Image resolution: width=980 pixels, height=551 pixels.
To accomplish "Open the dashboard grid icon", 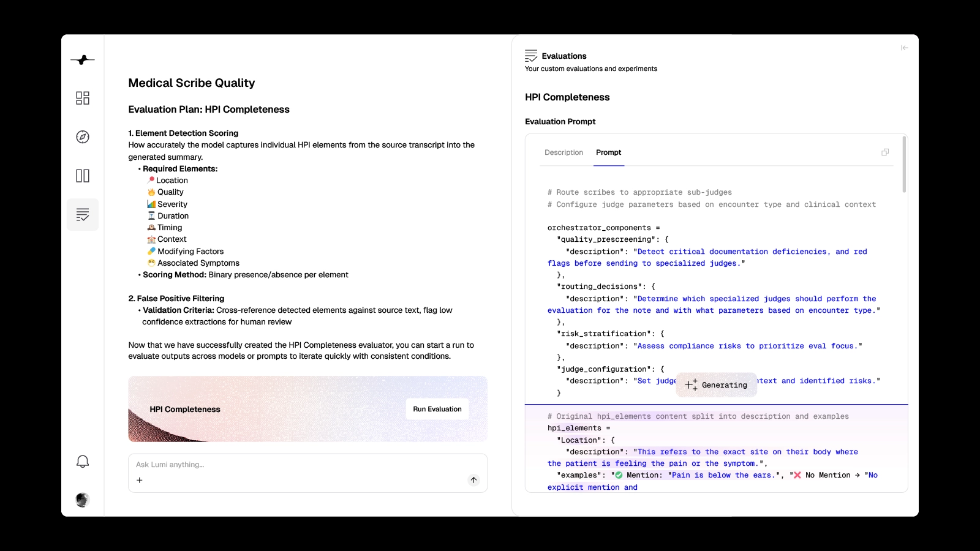I will [83, 98].
